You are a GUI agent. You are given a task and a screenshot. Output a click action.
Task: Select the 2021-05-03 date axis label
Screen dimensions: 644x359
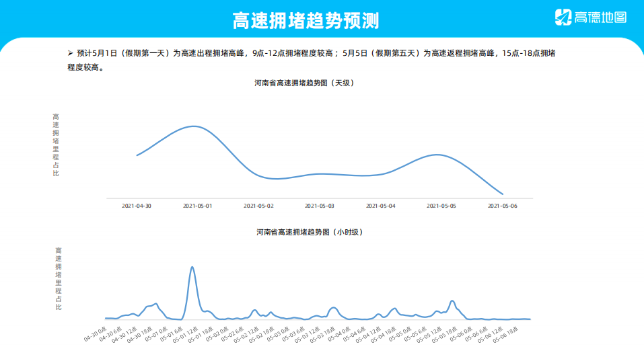tap(320, 206)
